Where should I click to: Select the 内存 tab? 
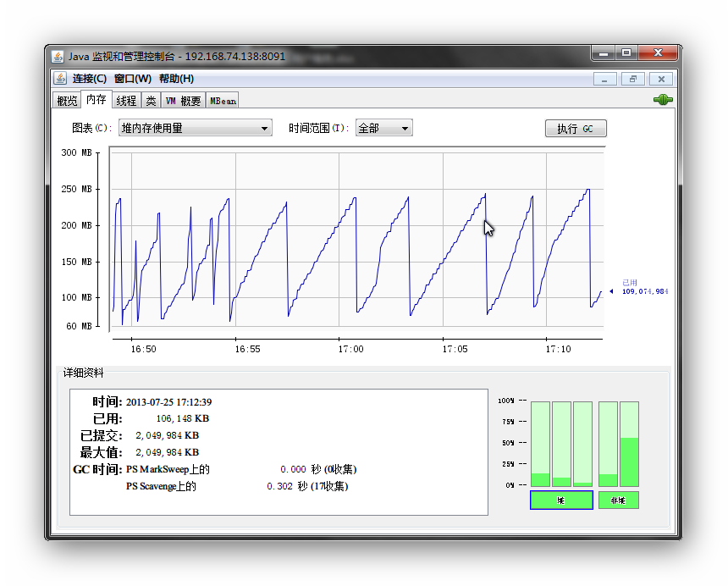coord(97,99)
